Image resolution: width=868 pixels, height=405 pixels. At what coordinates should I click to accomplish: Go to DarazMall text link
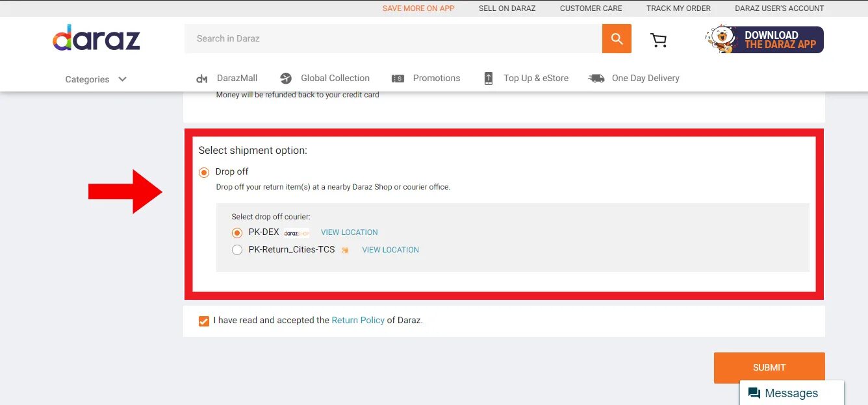click(x=237, y=78)
